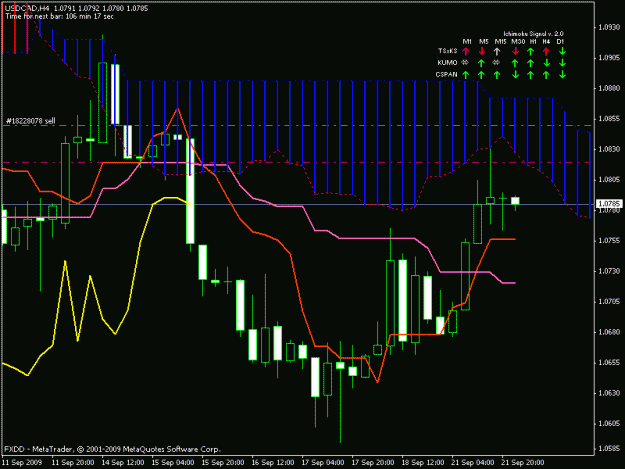The width and height of the screenshot is (625, 469).
Task: Click the TSaKS M1 red up arrow
Action: pos(466,51)
